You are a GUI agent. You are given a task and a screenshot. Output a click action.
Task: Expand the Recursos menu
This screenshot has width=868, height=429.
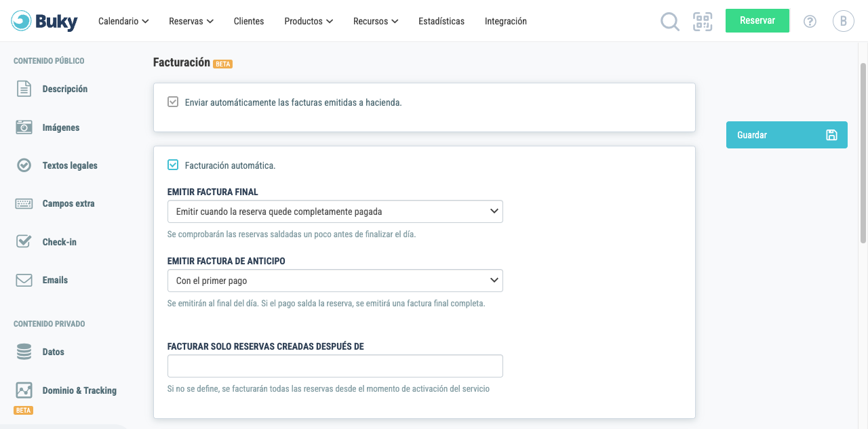tap(376, 21)
